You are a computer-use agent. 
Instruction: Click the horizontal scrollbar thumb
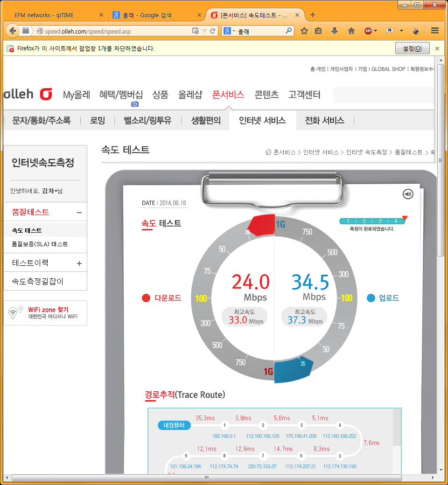[x=207, y=478]
